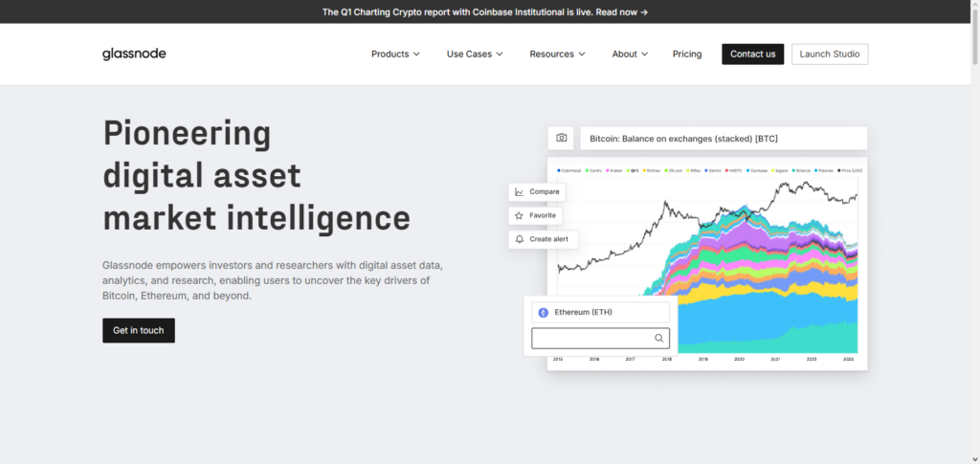Click the arrow after Read now
The image size is (980, 464).
644,12
